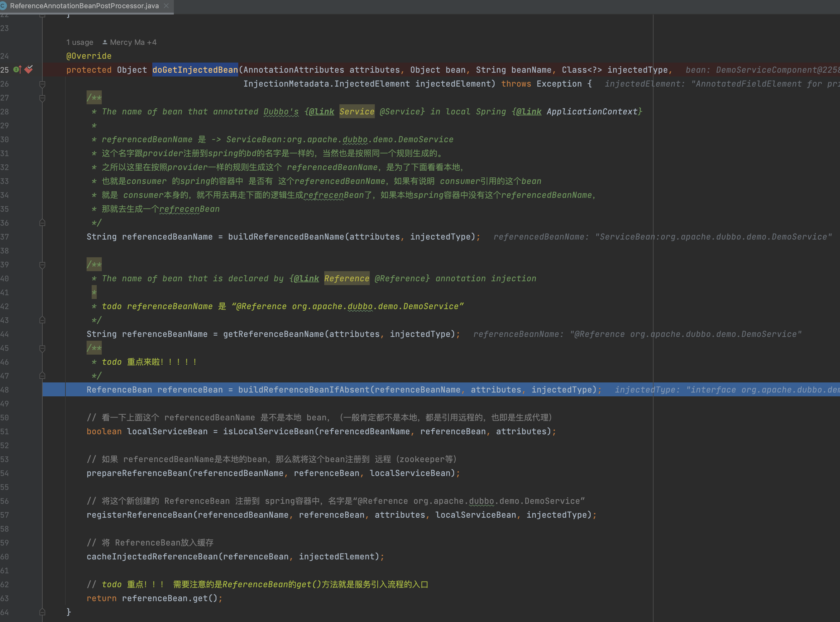Click the fold end marker at line 36
This screenshot has width=840, height=622.
42,223
